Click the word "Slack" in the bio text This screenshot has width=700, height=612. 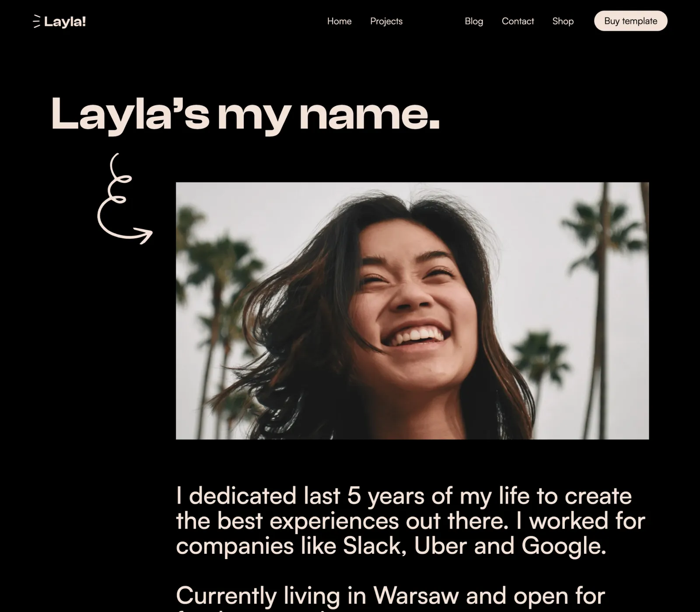[372, 546]
